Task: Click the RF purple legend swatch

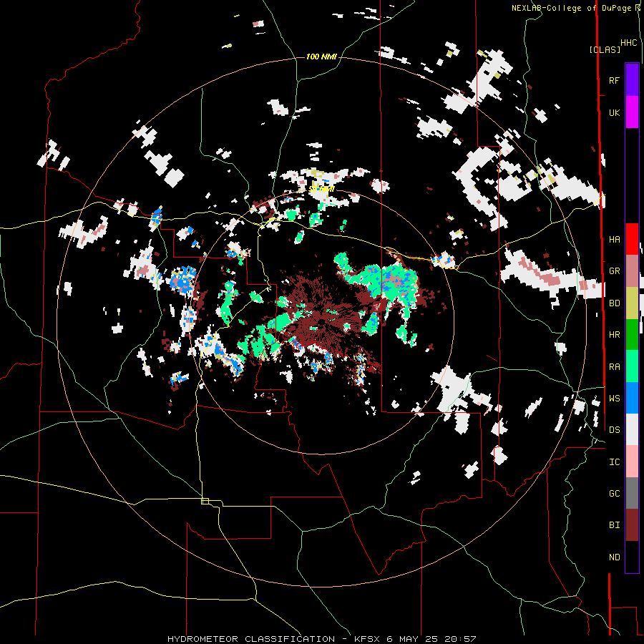Action: click(632, 79)
